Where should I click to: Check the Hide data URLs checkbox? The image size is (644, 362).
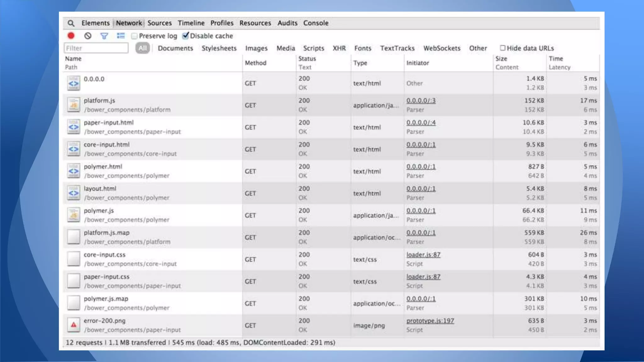(x=502, y=48)
